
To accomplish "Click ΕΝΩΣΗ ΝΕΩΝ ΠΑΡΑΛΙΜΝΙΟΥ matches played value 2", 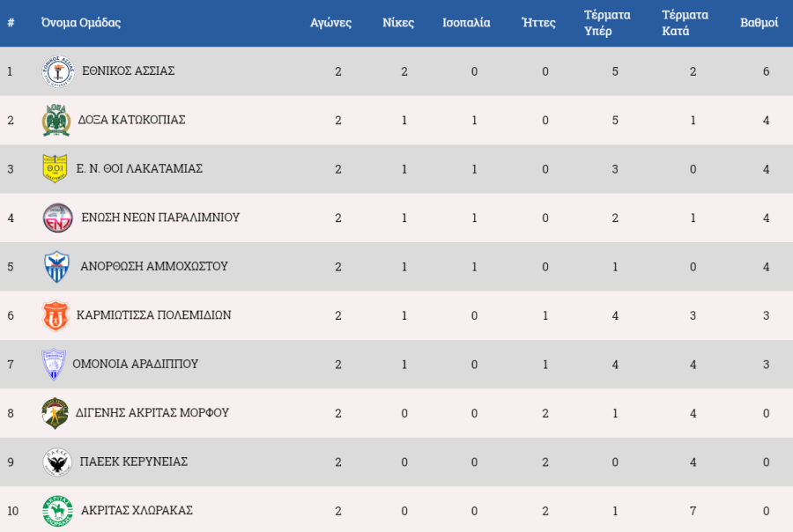I will 337,218.
